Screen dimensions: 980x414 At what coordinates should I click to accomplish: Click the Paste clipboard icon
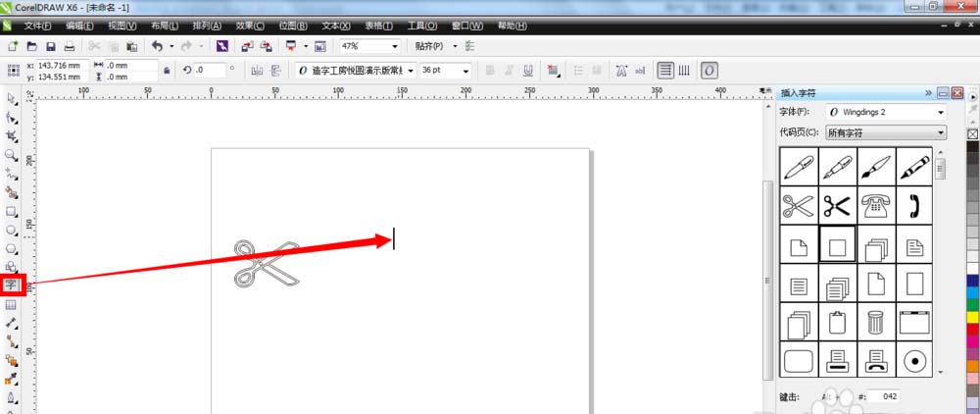[x=132, y=46]
